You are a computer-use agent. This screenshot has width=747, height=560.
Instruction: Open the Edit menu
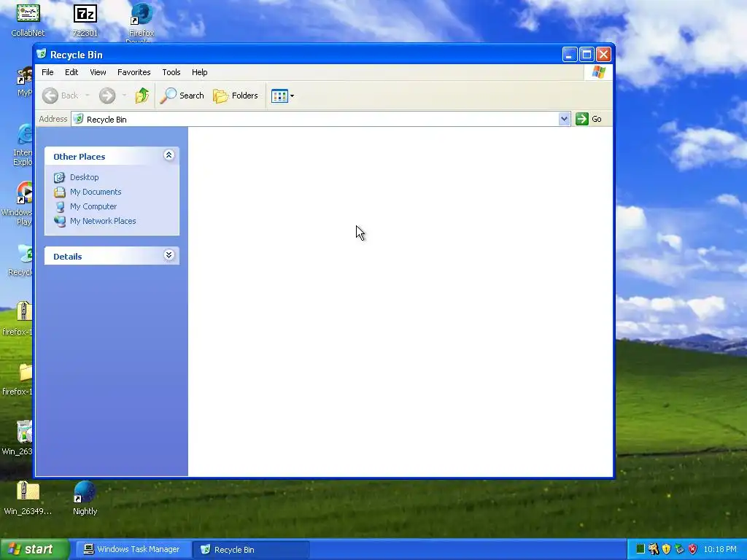pyautogui.click(x=71, y=72)
